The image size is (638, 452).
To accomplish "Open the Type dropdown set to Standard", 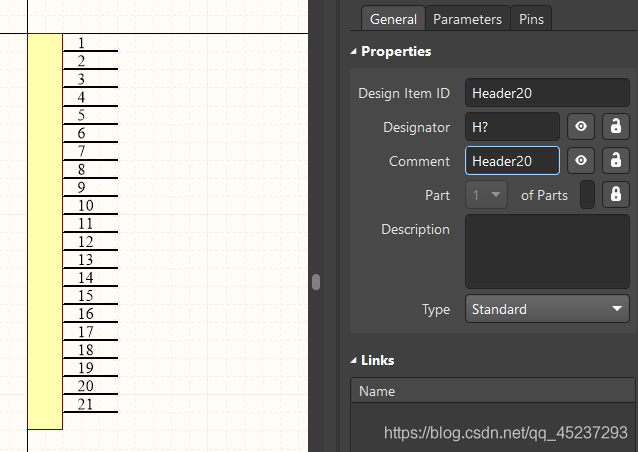I will pos(547,309).
